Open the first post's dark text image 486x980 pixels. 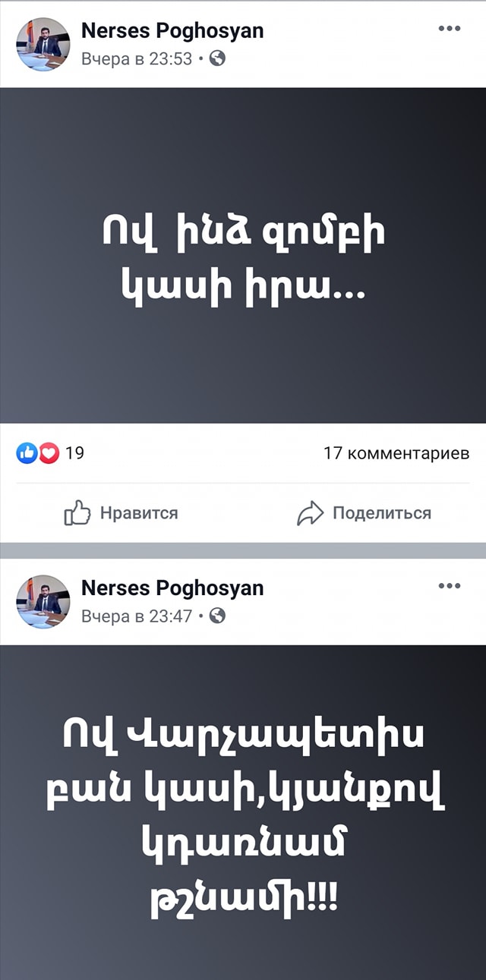click(x=243, y=255)
